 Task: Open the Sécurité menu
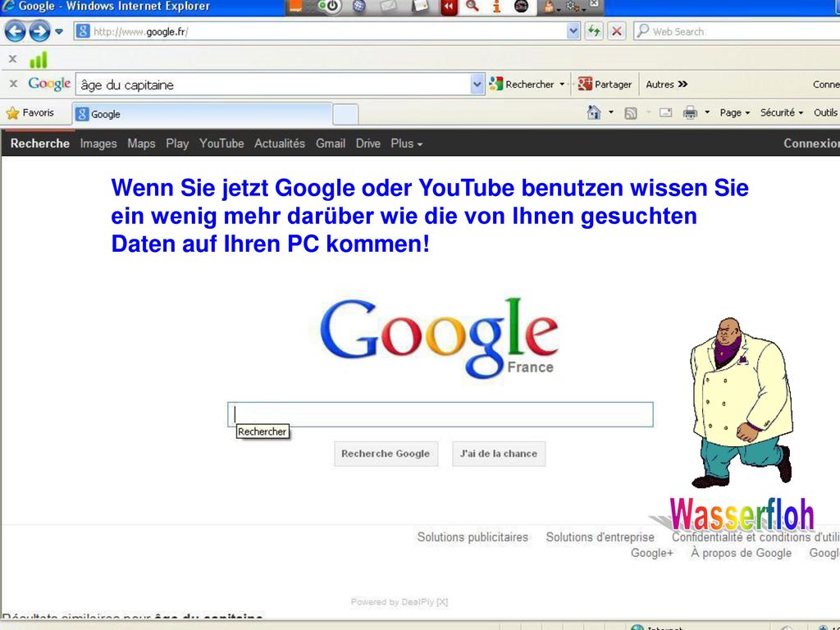click(x=782, y=112)
